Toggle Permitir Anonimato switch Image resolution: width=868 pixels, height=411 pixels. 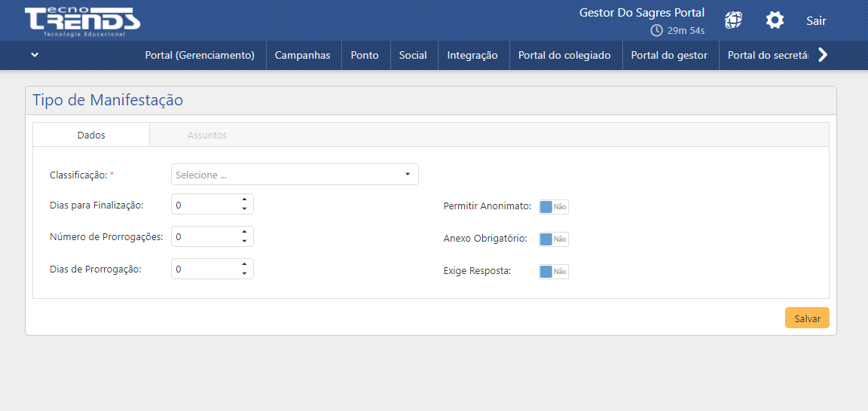tap(553, 207)
